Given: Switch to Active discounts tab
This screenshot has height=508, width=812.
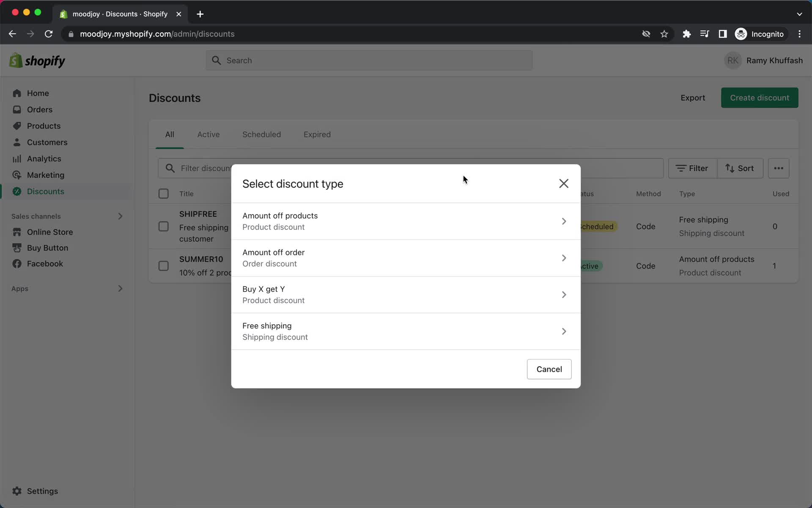Looking at the screenshot, I should click(x=208, y=134).
